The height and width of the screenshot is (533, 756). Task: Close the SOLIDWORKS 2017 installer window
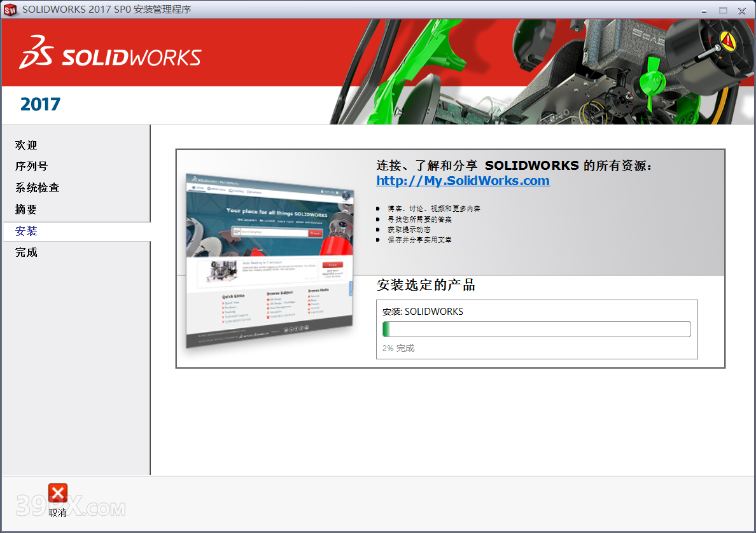pos(742,10)
